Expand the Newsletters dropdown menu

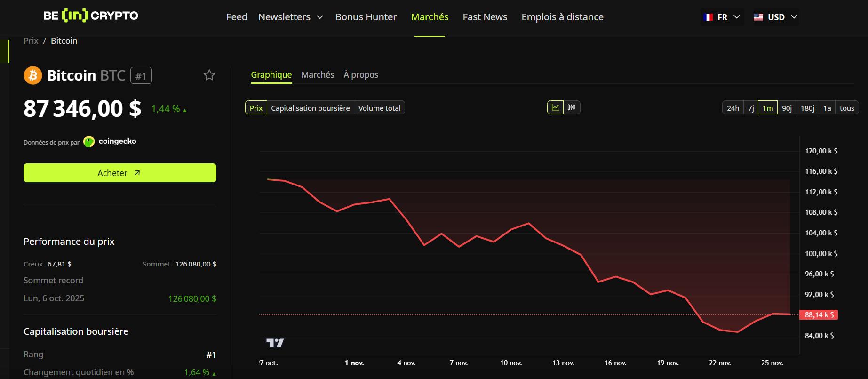coord(291,17)
